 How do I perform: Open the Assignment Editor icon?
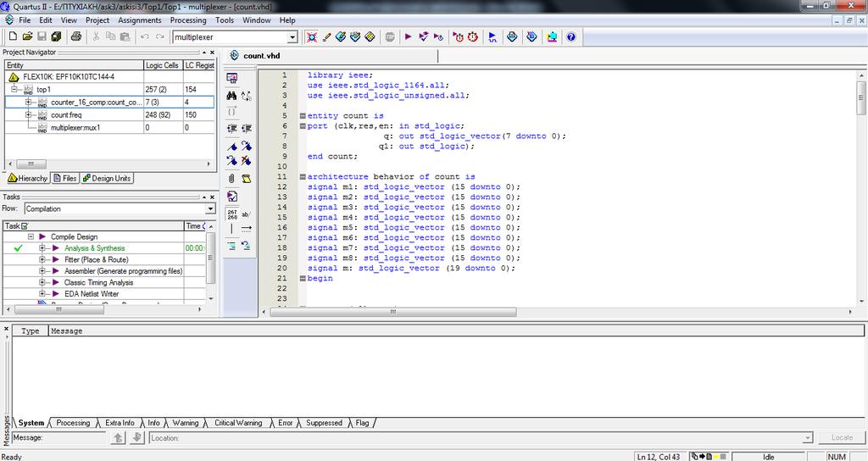pos(341,37)
